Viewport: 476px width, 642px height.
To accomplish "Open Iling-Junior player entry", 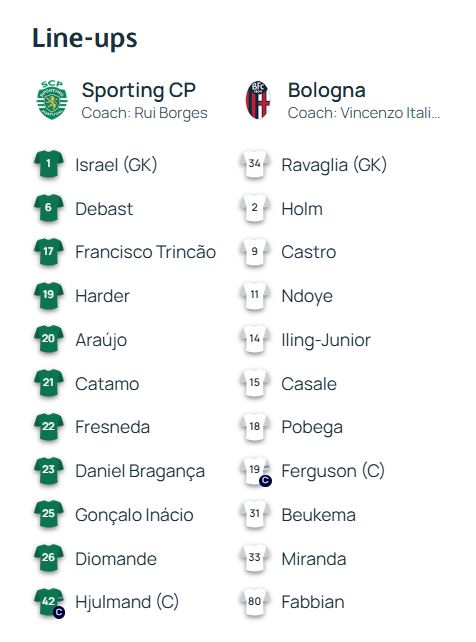I will (x=326, y=341).
